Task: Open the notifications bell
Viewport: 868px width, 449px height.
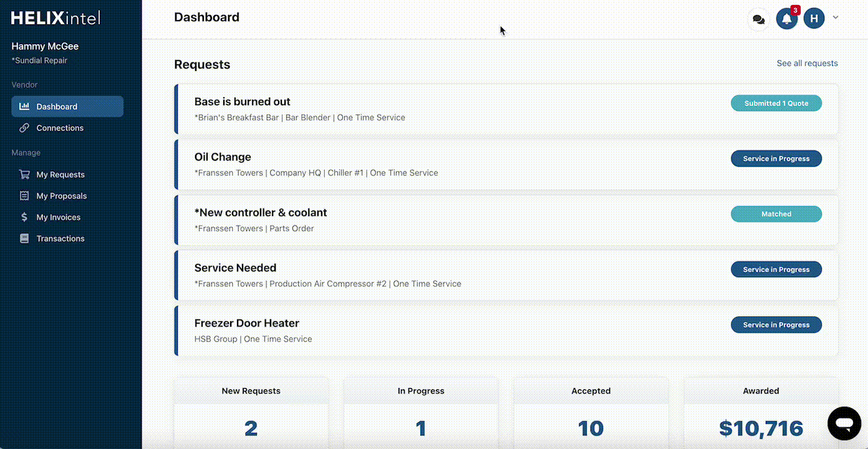Action: 787,19
